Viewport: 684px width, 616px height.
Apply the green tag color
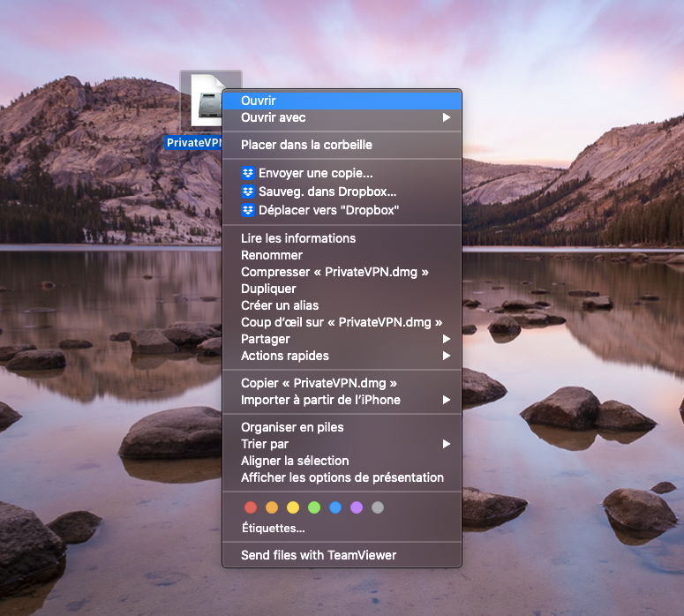coord(314,507)
